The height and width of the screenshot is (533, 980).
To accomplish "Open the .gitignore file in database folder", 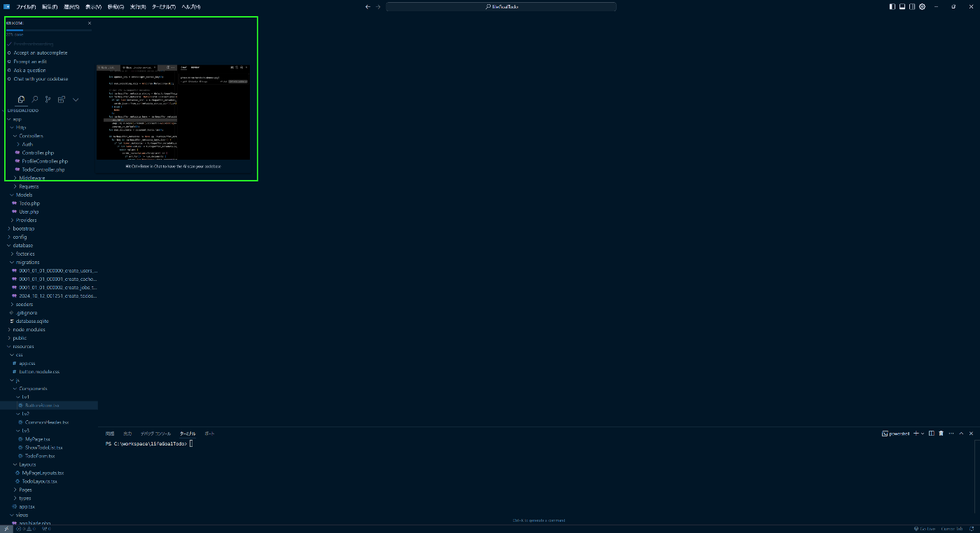I will [x=27, y=312].
